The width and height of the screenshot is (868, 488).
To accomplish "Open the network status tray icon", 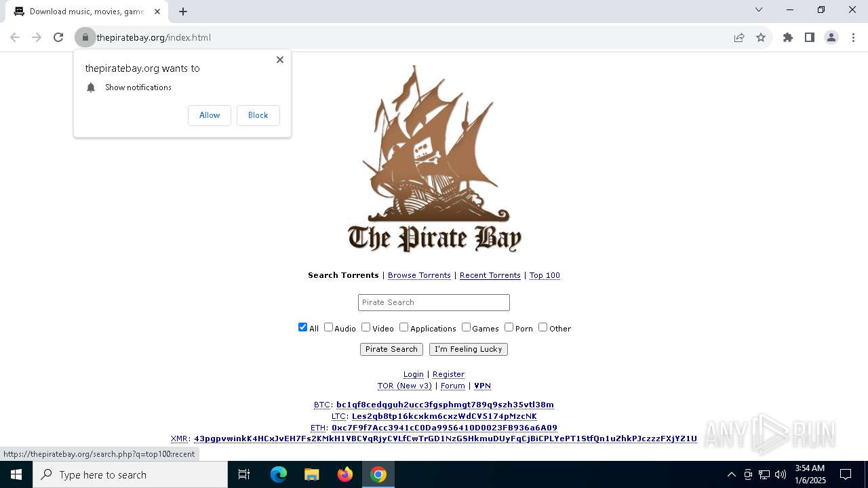I will [x=764, y=474].
